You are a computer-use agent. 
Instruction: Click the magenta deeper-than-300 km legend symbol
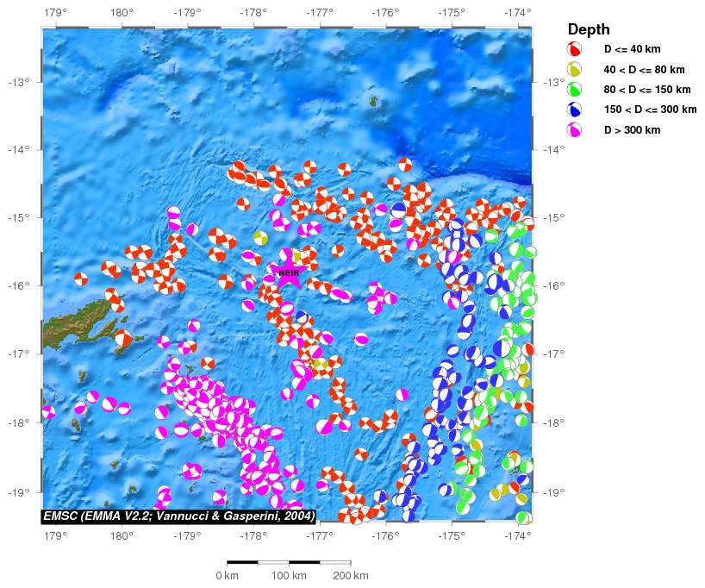575,130
